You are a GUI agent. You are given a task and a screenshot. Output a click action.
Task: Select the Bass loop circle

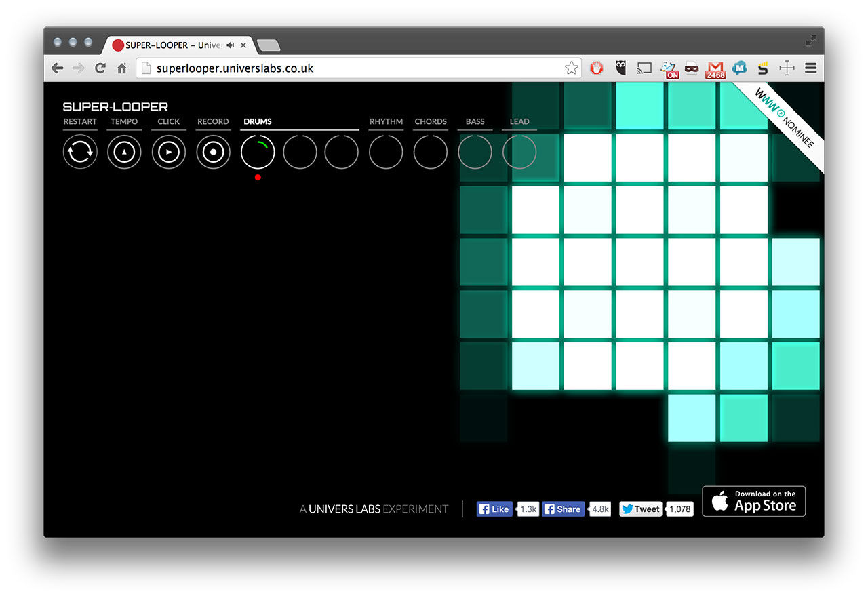pos(475,152)
